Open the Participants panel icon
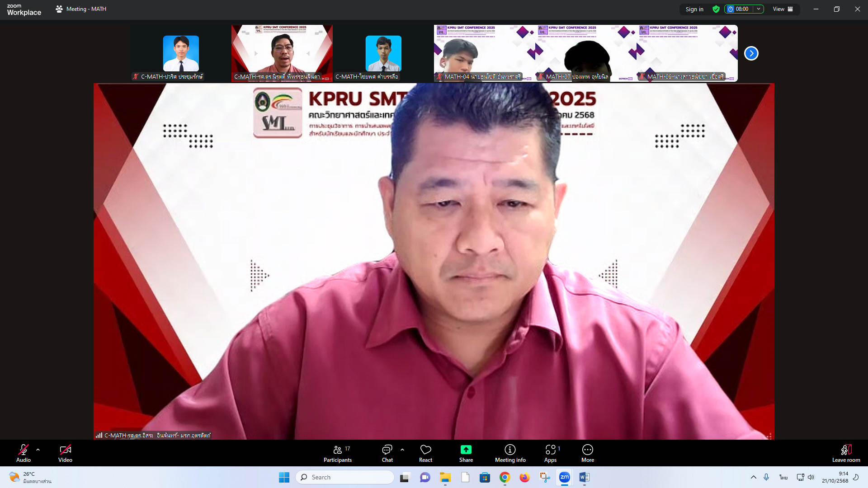The image size is (868, 488). (337, 450)
